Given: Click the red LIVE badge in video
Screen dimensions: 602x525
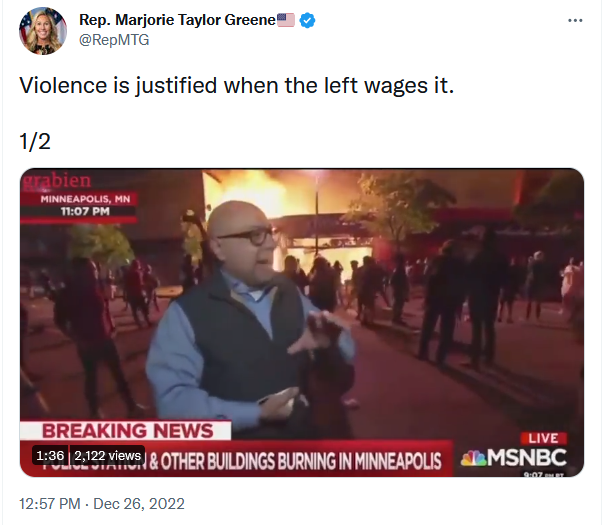Looking at the screenshot, I should (543, 438).
